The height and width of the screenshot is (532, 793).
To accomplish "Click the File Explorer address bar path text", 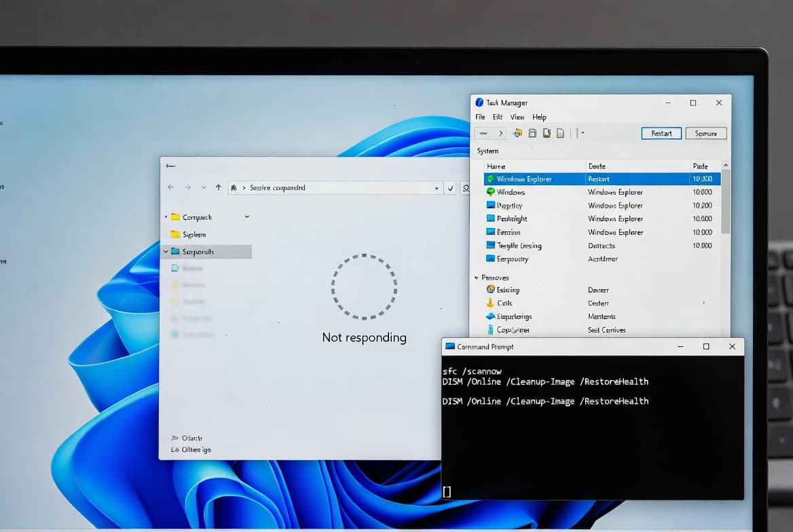I will coord(278,187).
